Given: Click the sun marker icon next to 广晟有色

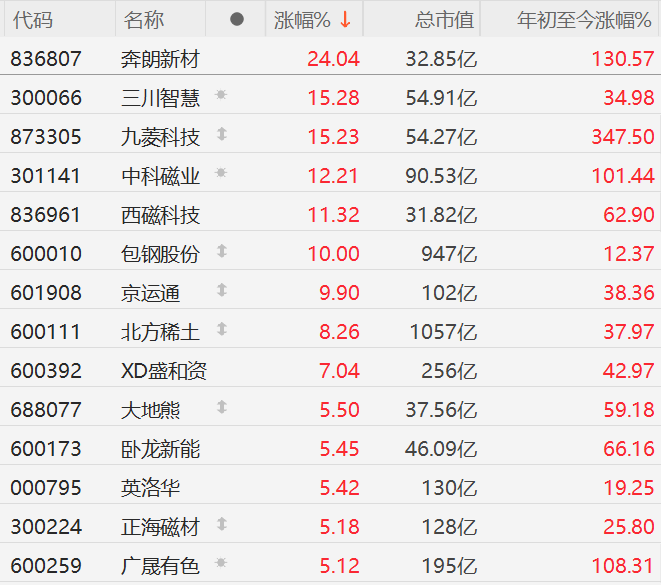Looking at the screenshot, I should click(x=221, y=563).
